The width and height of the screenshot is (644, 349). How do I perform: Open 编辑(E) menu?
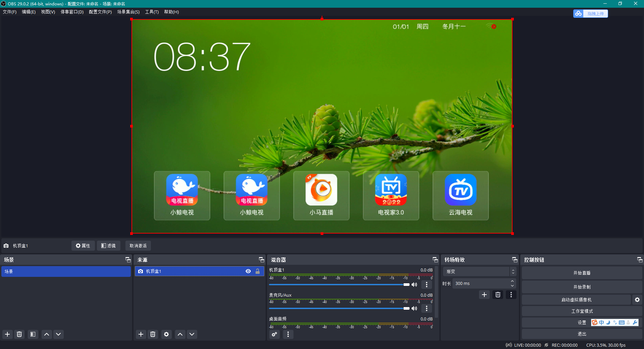(x=29, y=12)
